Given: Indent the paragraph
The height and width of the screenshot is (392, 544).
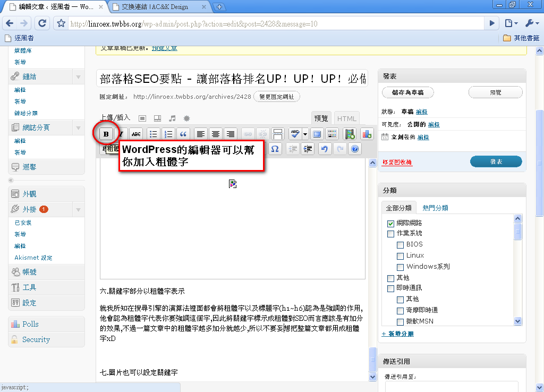Looking at the screenshot, I should [x=308, y=149].
